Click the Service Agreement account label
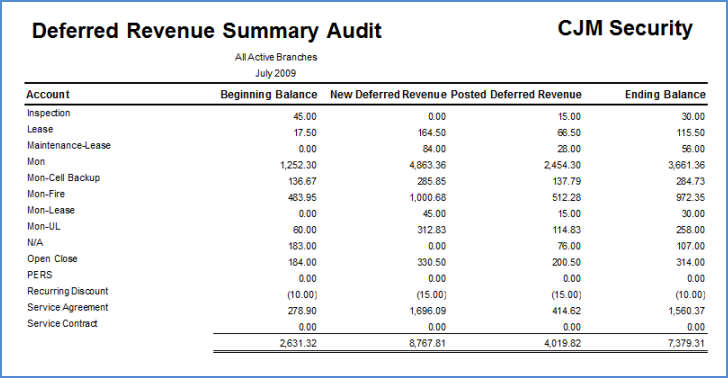Screen dimensions: 728x378 [67, 307]
